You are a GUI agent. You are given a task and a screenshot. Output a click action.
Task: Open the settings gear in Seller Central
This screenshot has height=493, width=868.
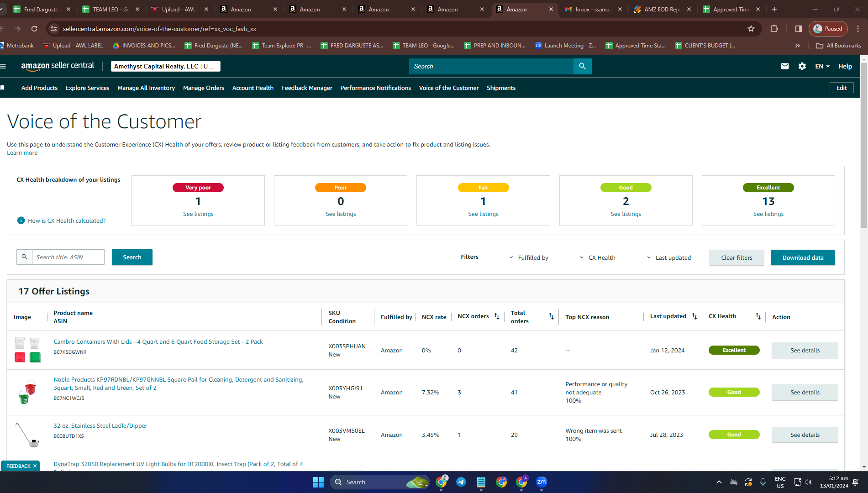coord(802,66)
